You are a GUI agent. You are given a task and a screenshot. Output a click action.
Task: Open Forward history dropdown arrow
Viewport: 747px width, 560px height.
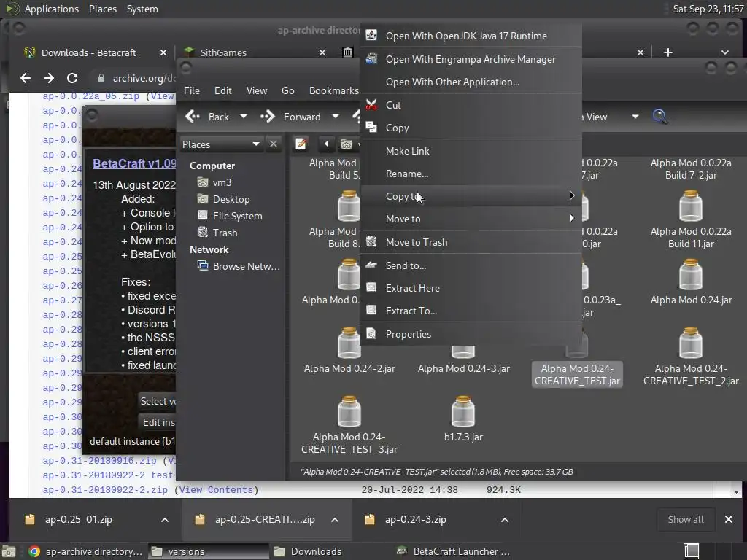click(x=336, y=116)
